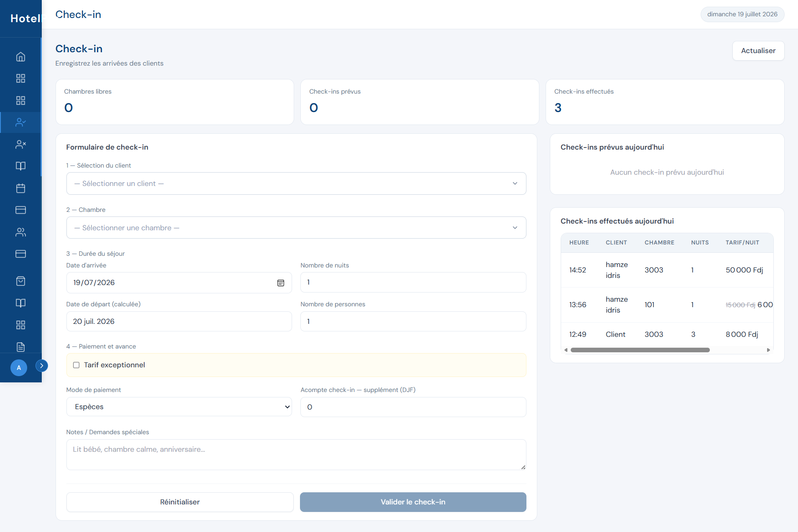Open the document report icon in sidebar
The width and height of the screenshot is (798, 532).
(20, 347)
